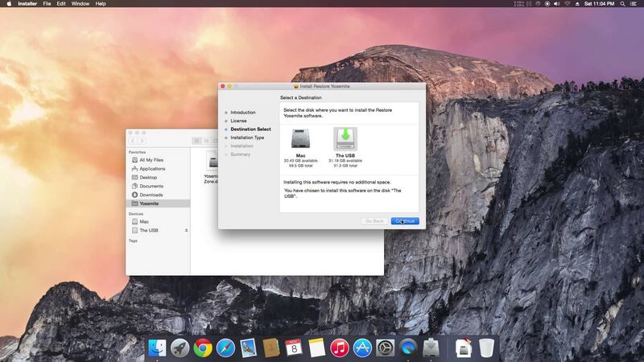Click the Go Back button
644x362 pixels.
pos(374,221)
